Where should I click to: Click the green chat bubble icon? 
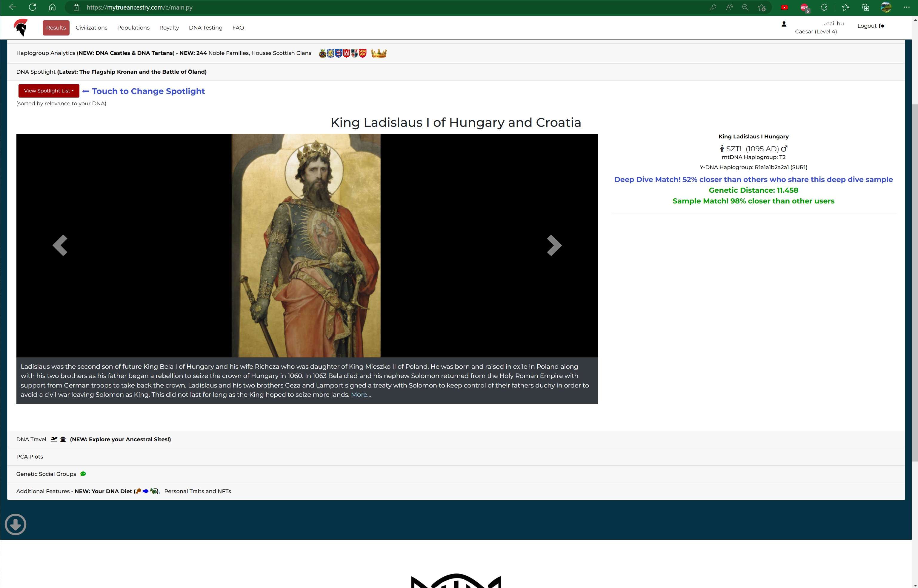tap(83, 474)
